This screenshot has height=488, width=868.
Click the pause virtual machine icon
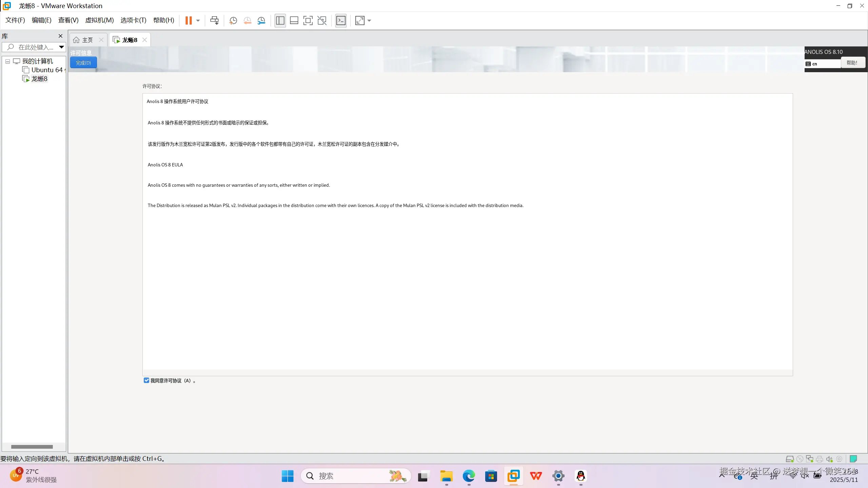tap(189, 21)
